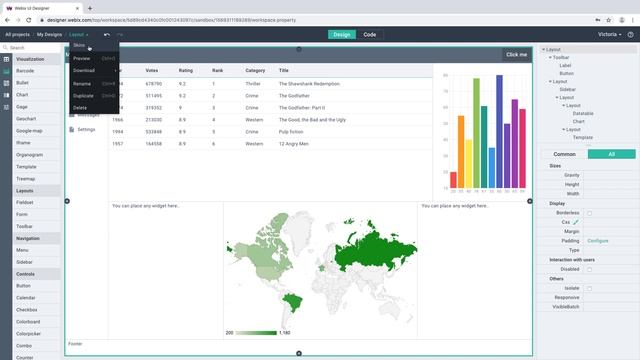Go back in browser history
Image resolution: width=640 pixels, height=360 pixels.
click(x=7, y=20)
